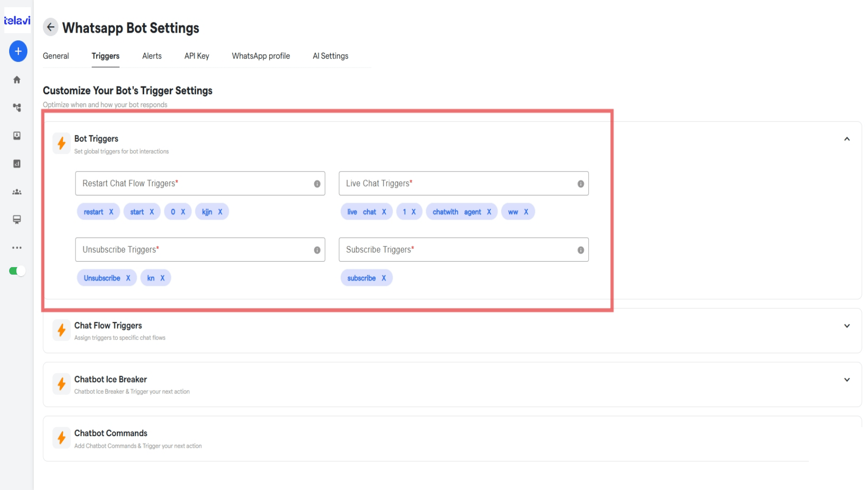Remove the 'subscribe' trigger tag

tap(384, 278)
